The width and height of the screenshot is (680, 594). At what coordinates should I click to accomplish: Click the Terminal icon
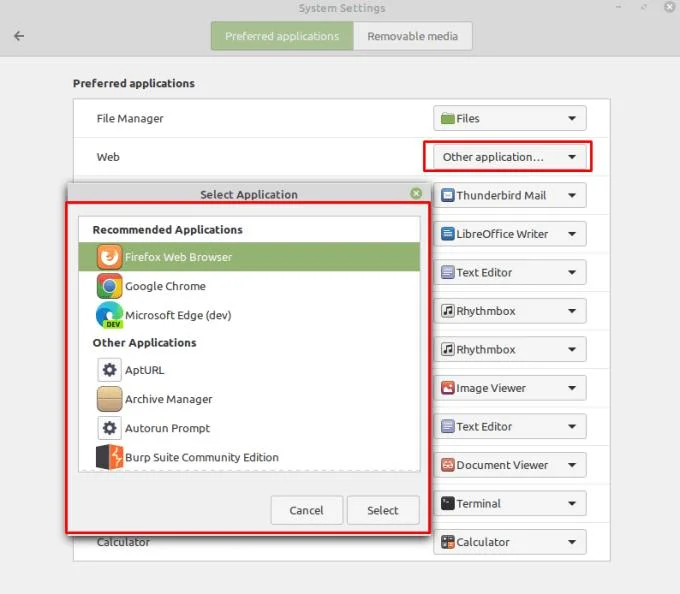pos(448,503)
